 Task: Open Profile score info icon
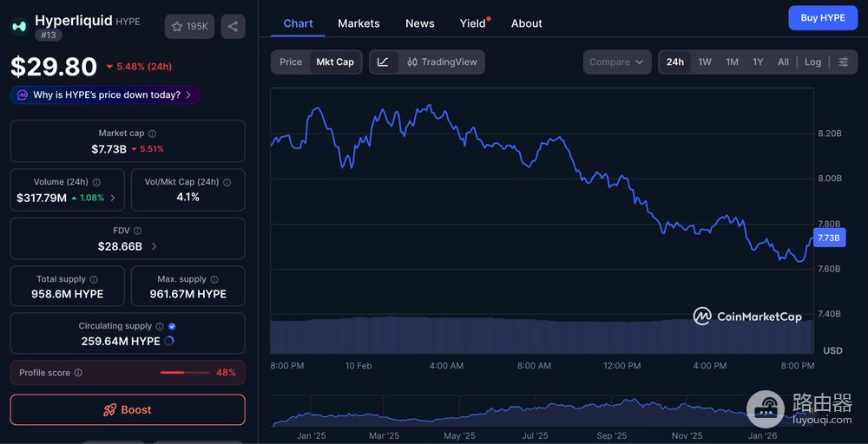[x=78, y=373]
